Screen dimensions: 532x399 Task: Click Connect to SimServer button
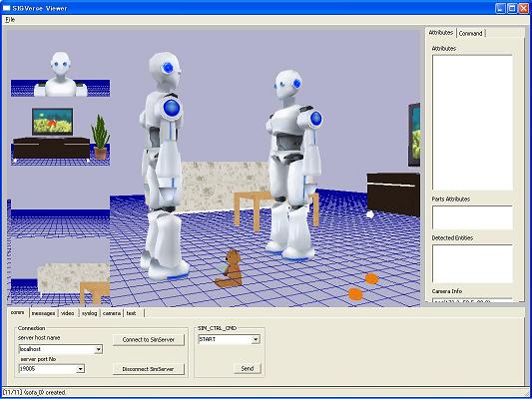pyautogui.click(x=149, y=340)
